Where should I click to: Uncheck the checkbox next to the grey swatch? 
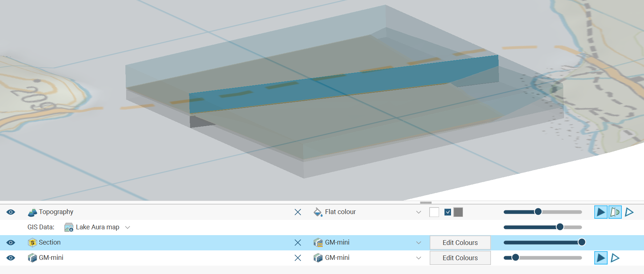(x=448, y=212)
